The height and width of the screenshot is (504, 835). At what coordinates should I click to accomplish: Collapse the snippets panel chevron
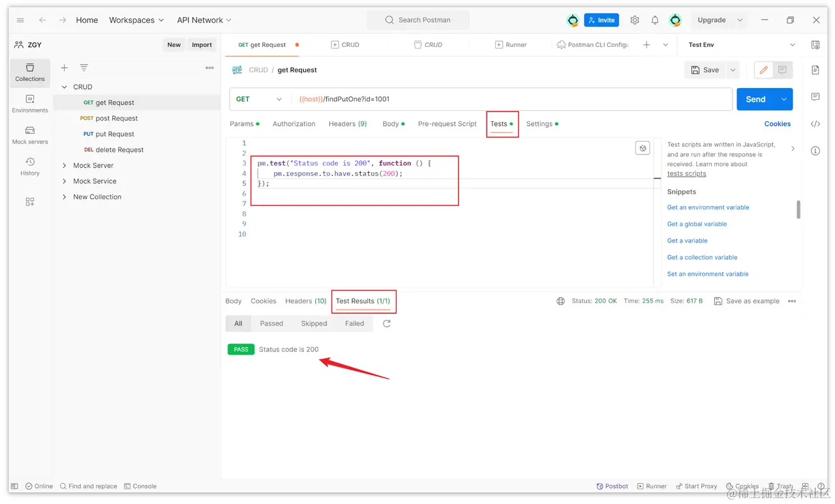[x=793, y=149]
